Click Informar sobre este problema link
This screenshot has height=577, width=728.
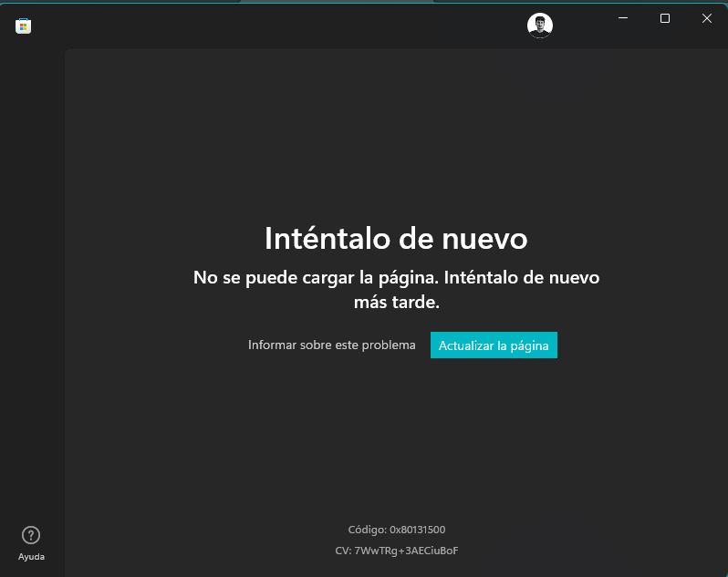click(331, 345)
